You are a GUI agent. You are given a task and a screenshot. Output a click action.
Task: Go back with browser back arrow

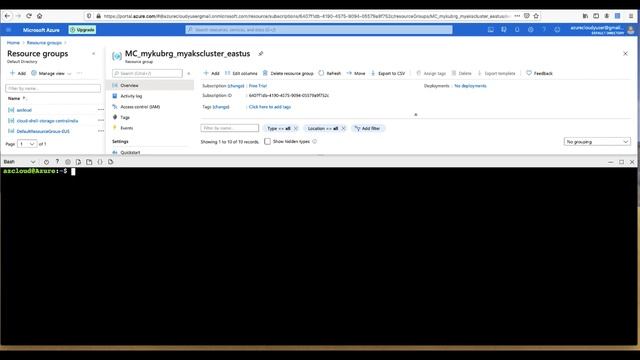[7, 16]
